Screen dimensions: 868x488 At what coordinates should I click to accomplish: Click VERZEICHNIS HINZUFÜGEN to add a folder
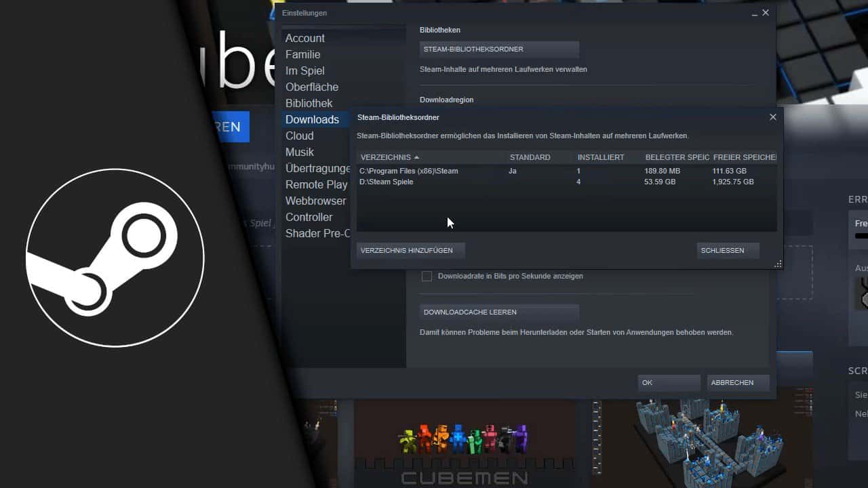click(x=410, y=250)
